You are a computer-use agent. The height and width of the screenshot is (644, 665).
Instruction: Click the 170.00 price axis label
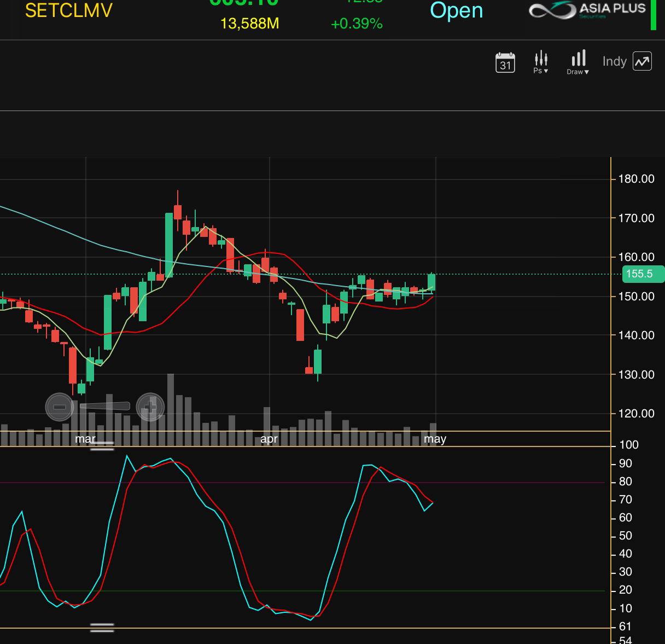[x=637, y=218]
